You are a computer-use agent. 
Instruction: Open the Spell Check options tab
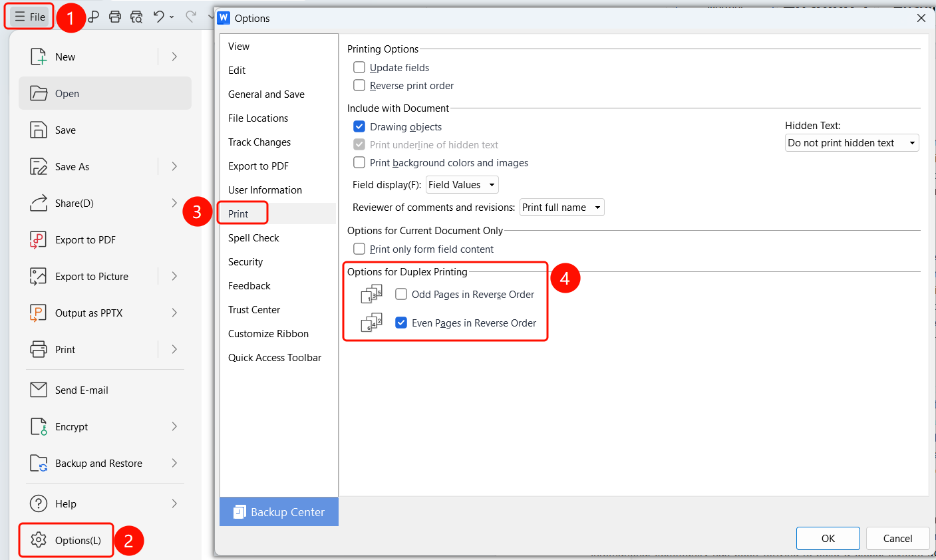pos(253,238)
